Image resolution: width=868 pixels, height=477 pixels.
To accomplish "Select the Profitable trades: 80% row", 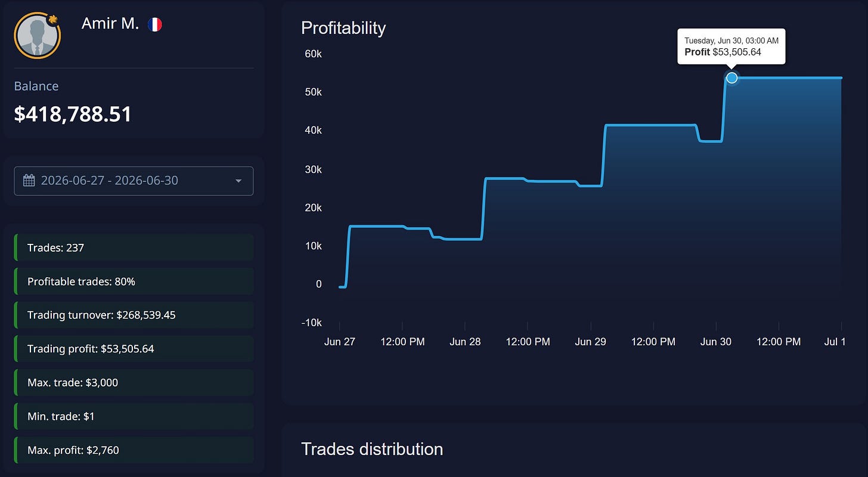I will [x=134, y=281].
